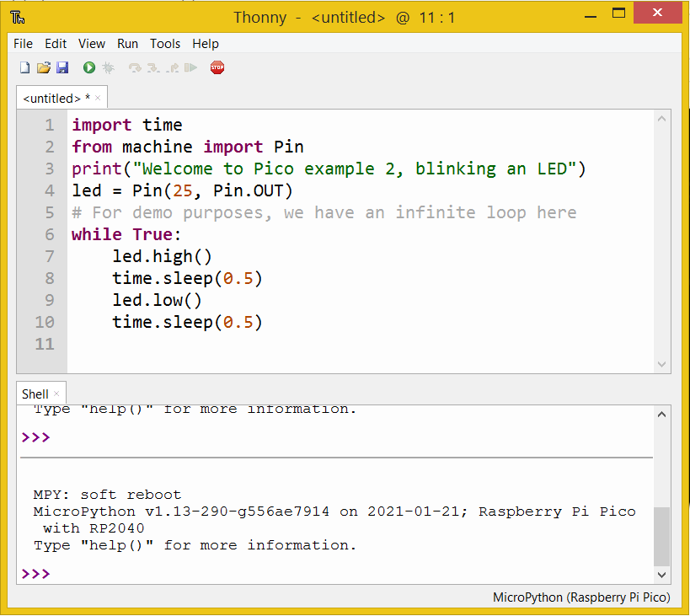
Task: Click line number 6 in gutter
Action: tap(49, 234)
